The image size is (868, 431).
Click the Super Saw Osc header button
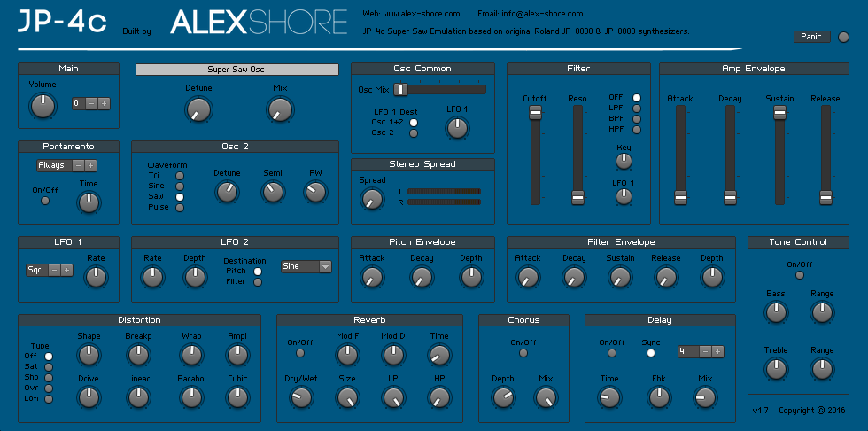pyautogui.click(x=237, y=70)
